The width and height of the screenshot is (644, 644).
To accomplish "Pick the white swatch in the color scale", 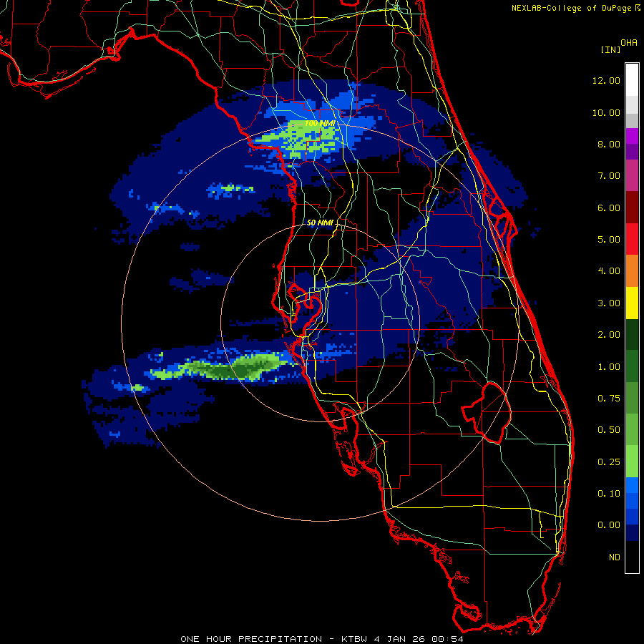I will [x=632, y=79].
